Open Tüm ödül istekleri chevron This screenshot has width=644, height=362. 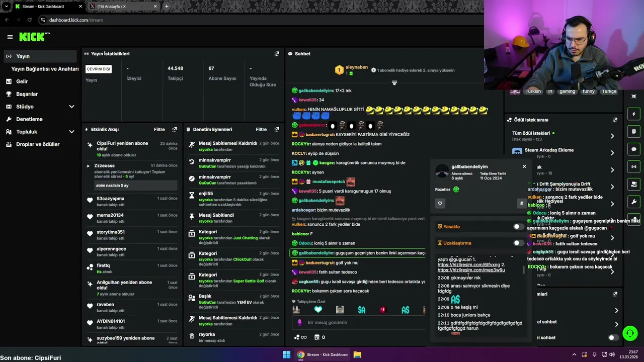pos(612,136)
